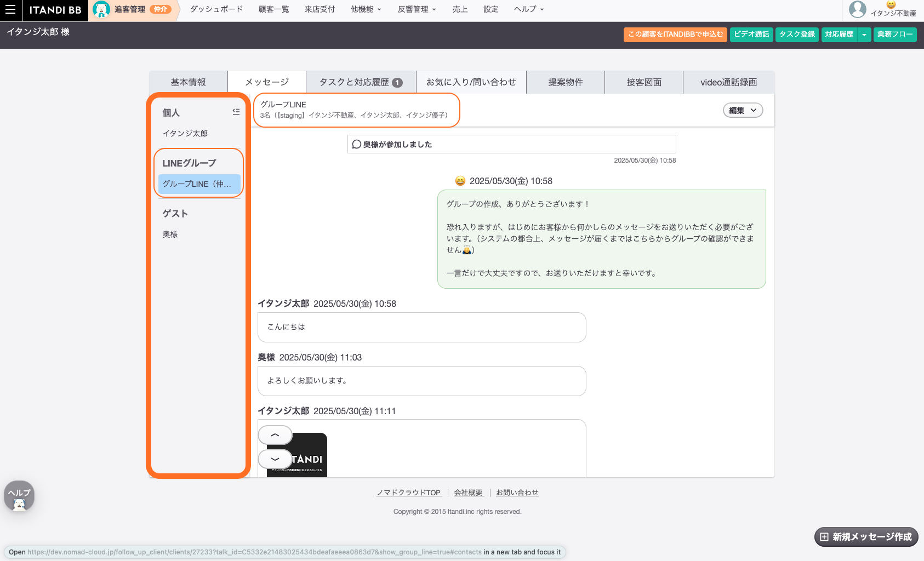Click the タスクと対応履歴 count badge
Screen dimensions: 924x561
[397, 83]
